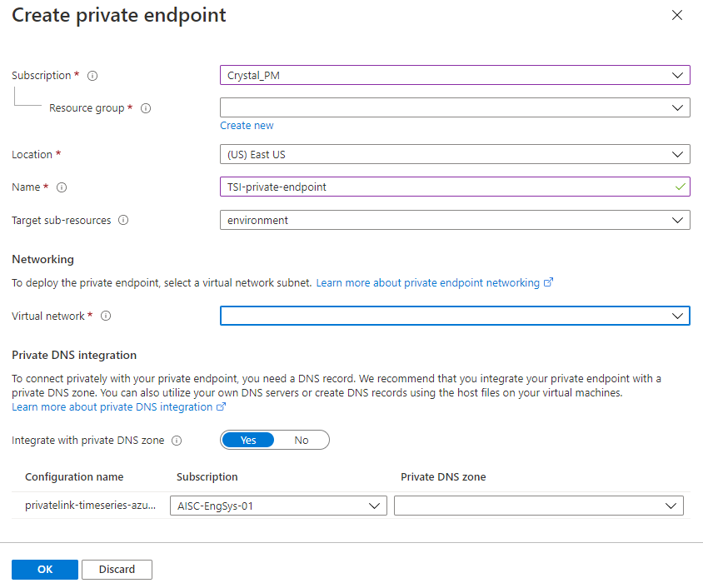Select Yes for private DNS zone integration

(x=248, y=440)
